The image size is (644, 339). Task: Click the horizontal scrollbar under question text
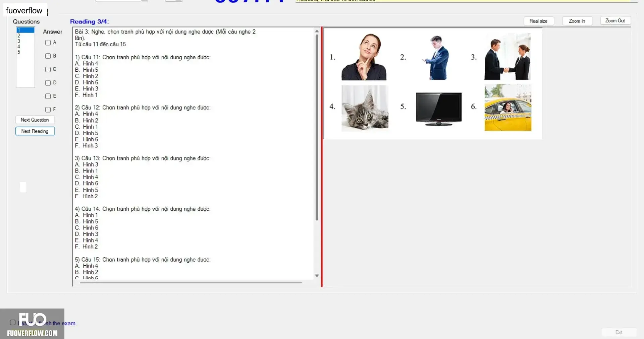(x=191, y=283)
